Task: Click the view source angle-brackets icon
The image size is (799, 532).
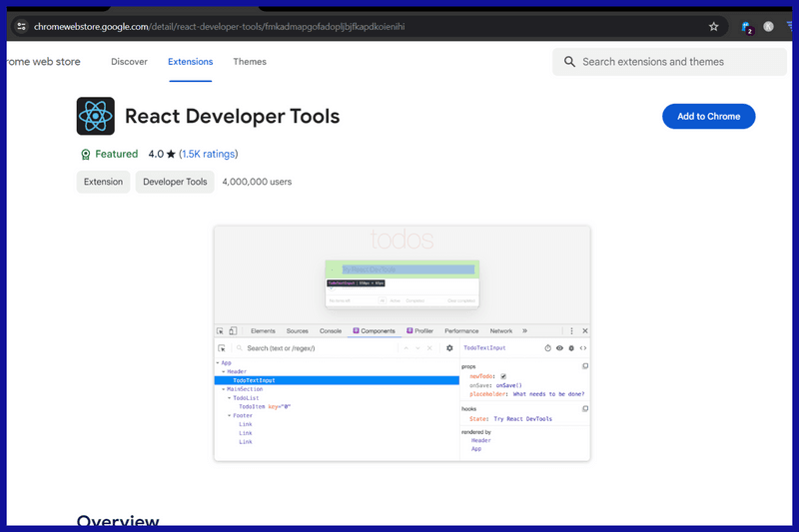Action: [583, 348]
